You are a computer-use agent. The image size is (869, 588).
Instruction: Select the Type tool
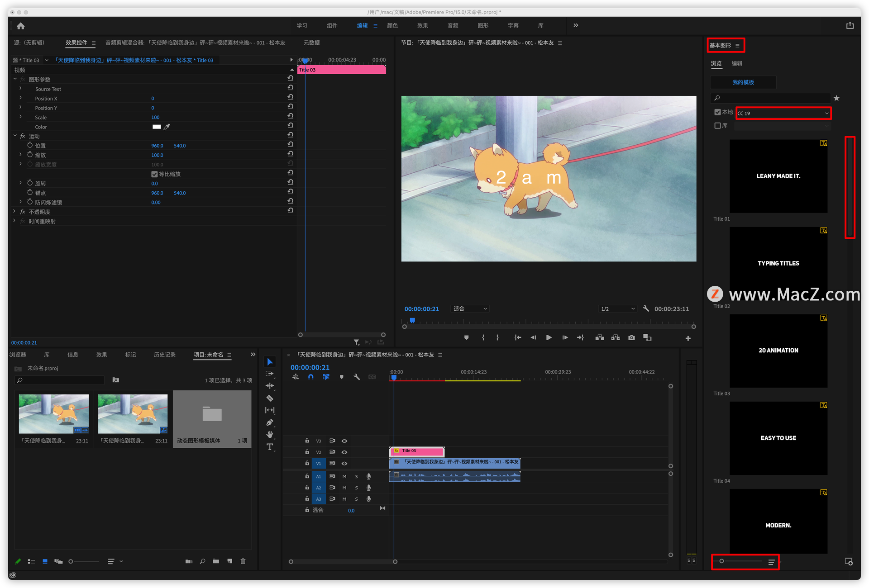point(270,447)
